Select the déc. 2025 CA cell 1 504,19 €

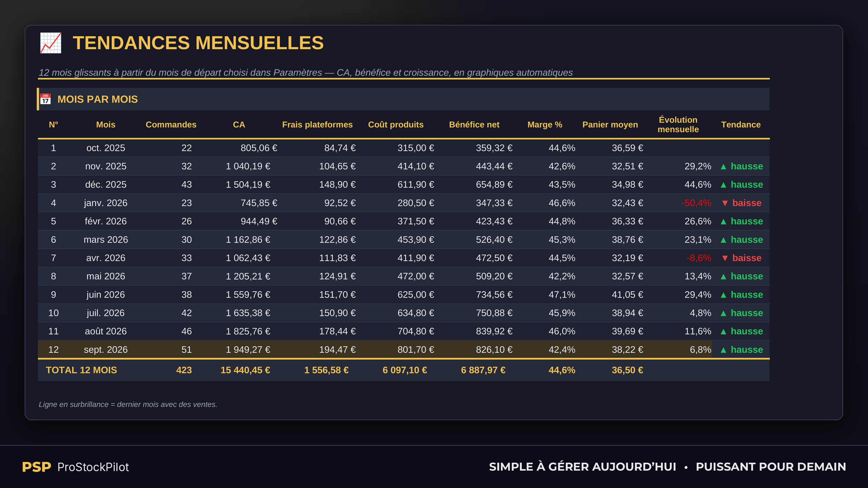tap(248, 185)
